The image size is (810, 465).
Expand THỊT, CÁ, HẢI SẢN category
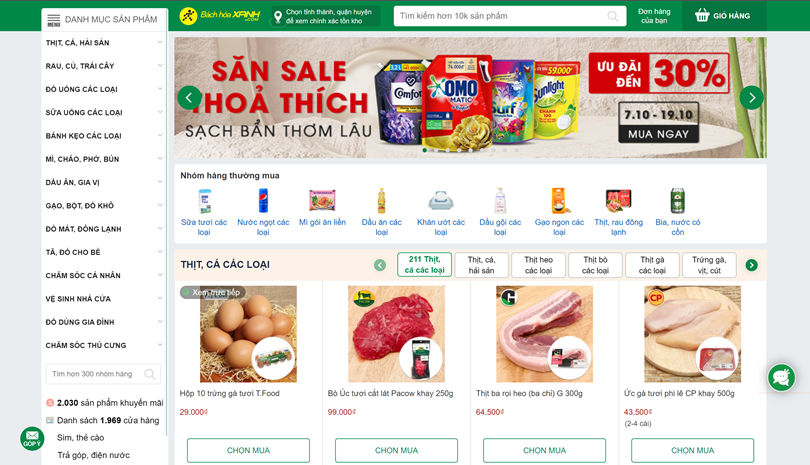104,42
